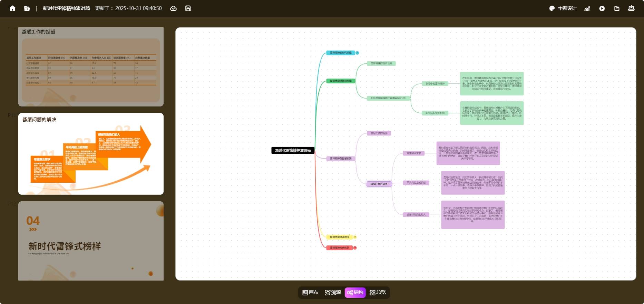Switch to the 溯源 source view
The height and width of the screenshot is (304, 644).
[x=333, y=292]
